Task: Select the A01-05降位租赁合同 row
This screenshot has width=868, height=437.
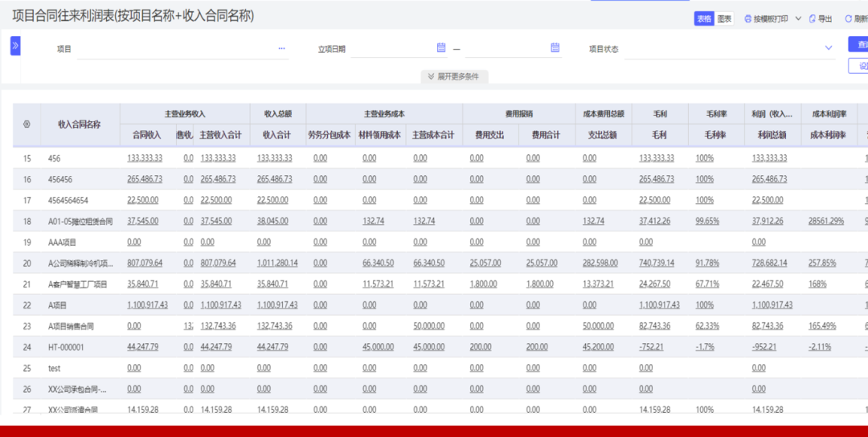Action: point(80,221)
